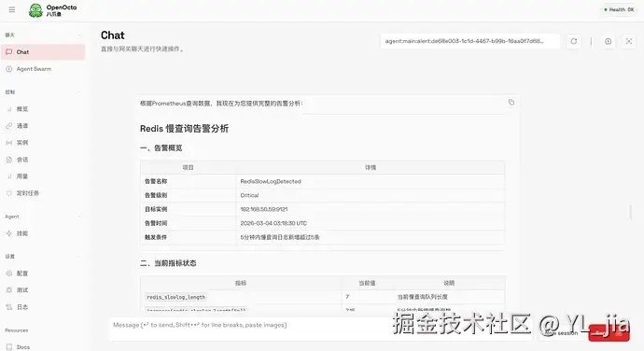Select the 触发条件 row label

pos(156,237)
